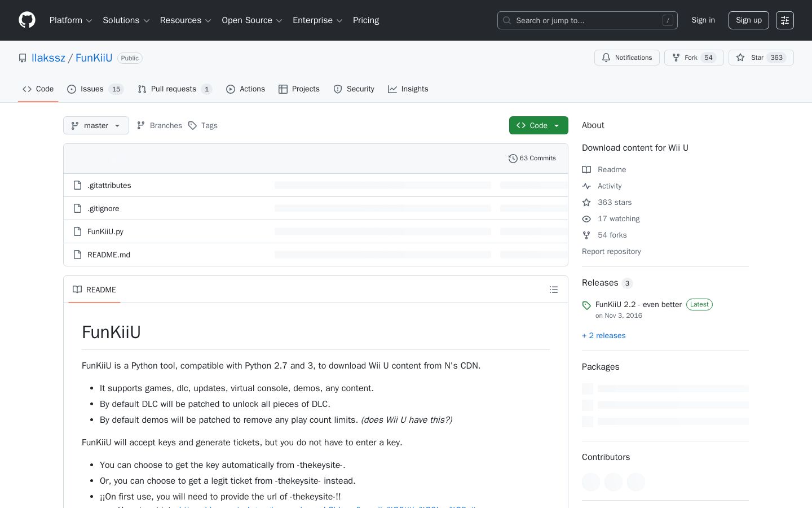Click the Fork count 54 badge

point(709,58)
